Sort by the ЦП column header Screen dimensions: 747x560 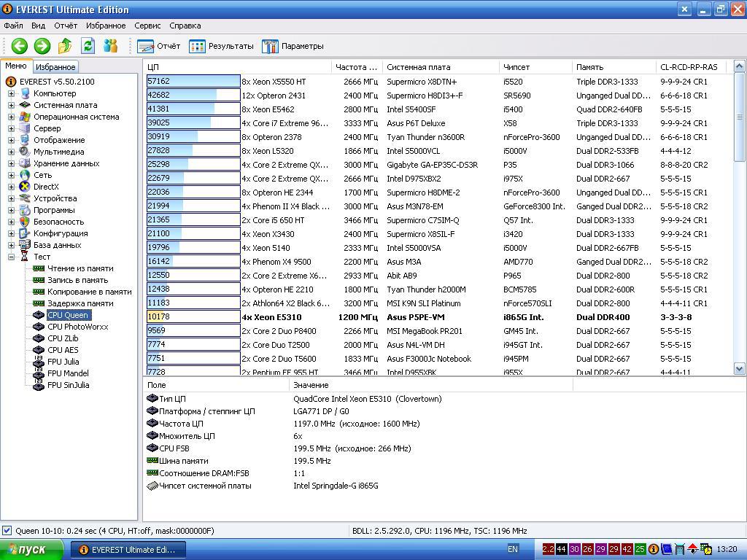pyautogui.click(x=237, y=67)
